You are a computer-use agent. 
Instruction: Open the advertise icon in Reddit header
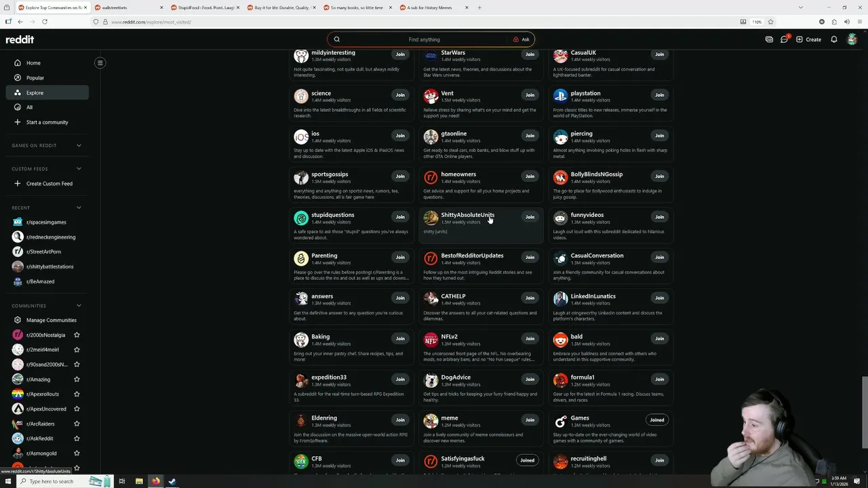(x=769, y=39)
